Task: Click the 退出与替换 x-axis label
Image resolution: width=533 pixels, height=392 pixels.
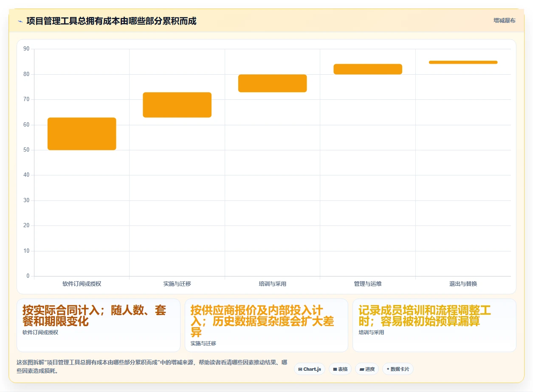Action: 463,284
